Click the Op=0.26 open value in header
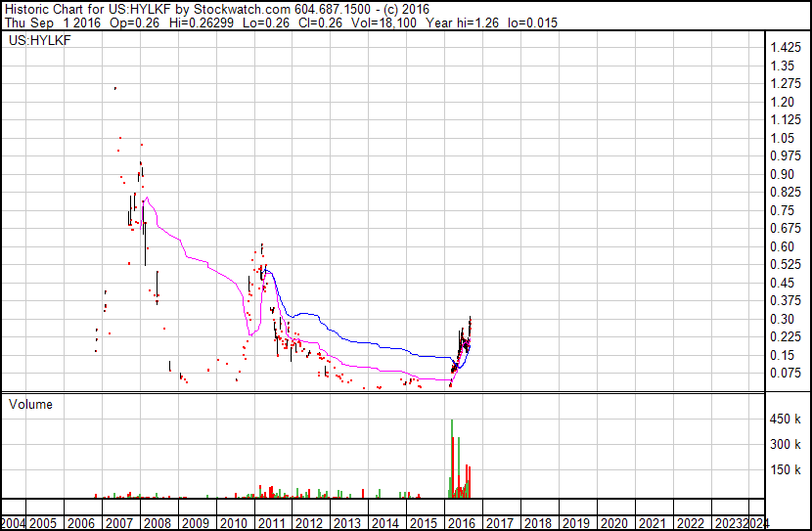 pos(135,22)
